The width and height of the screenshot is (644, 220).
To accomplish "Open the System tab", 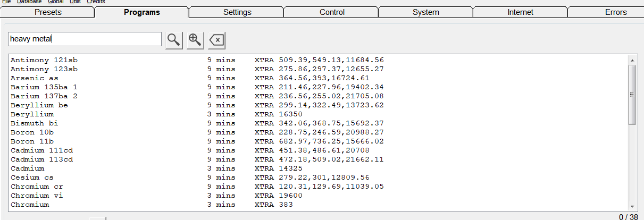I will click(426, 12).
